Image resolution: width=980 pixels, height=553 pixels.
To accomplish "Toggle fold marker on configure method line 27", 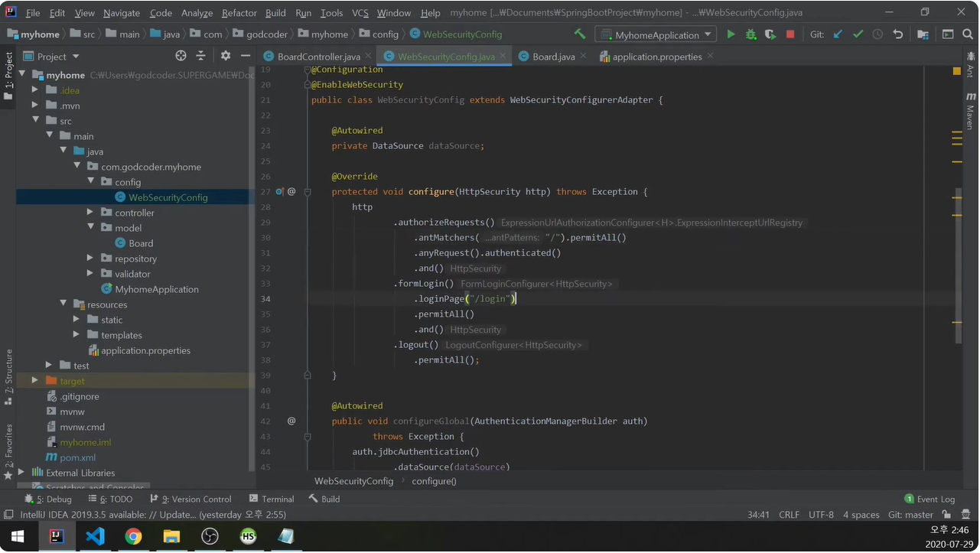I will pyautogui.click(x=308, y=192).
